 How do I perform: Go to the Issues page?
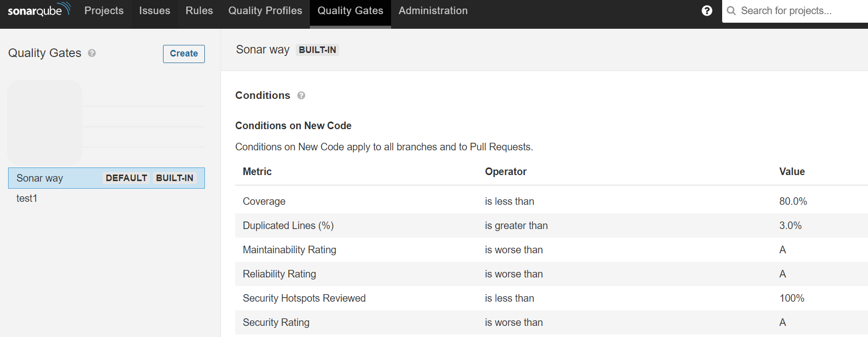[x=154, y=11]
